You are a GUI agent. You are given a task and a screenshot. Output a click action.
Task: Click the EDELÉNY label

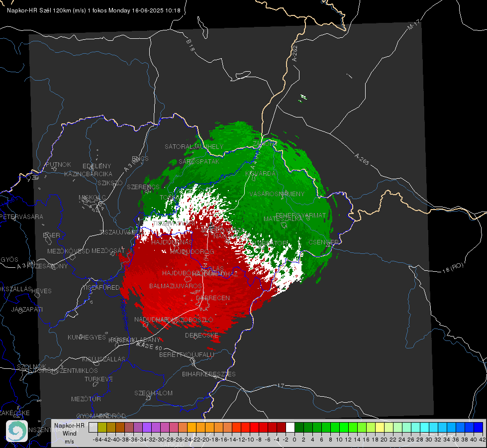[x=97, y=166]
